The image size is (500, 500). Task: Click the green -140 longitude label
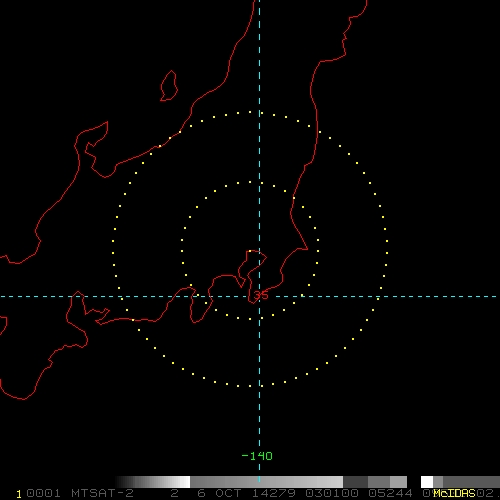(257, 456)
